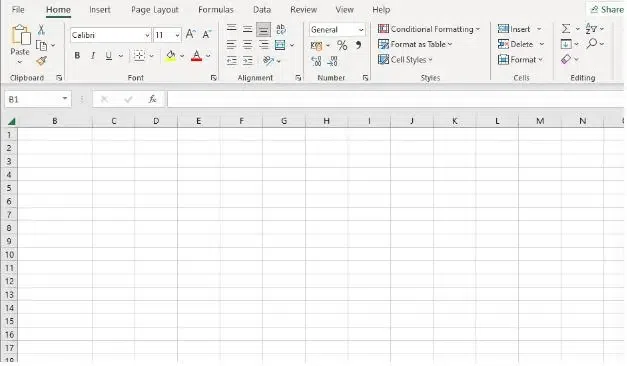Open the font size 11 dropdown

pos(177,35)
